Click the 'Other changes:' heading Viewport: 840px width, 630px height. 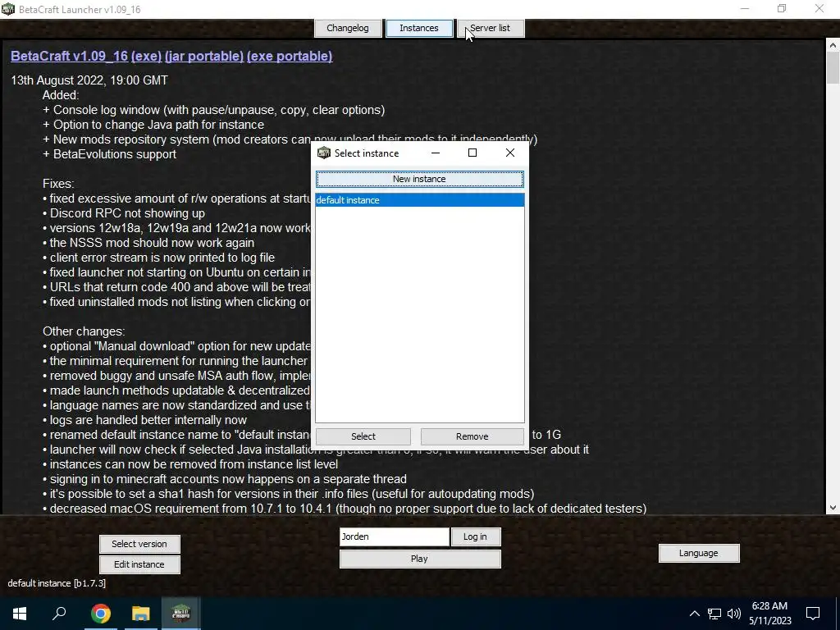click(84, 331)
